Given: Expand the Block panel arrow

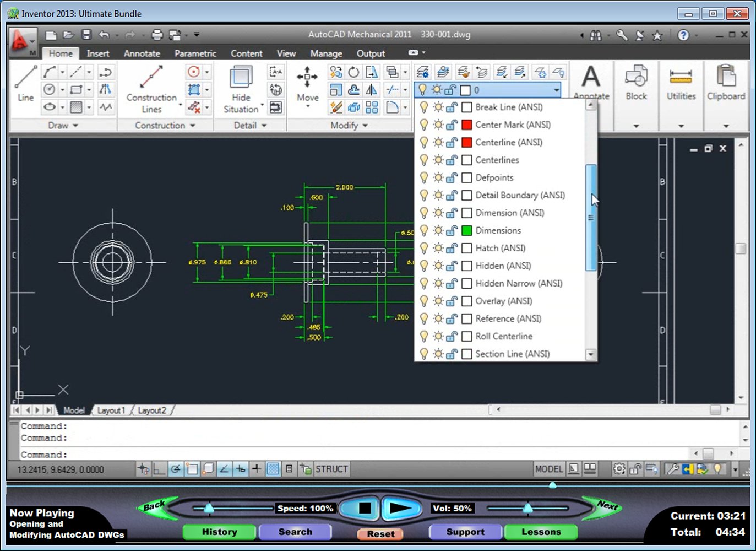Looking at the screenshot, I should [636, 126].
